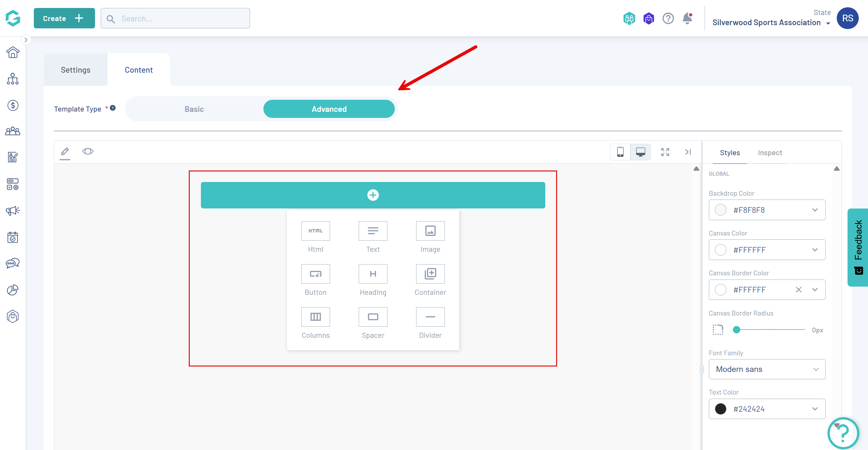The image size is (868, 450).
Task: Click the teal add block bar
Action: pyautogui.click(x=373, y=195)
